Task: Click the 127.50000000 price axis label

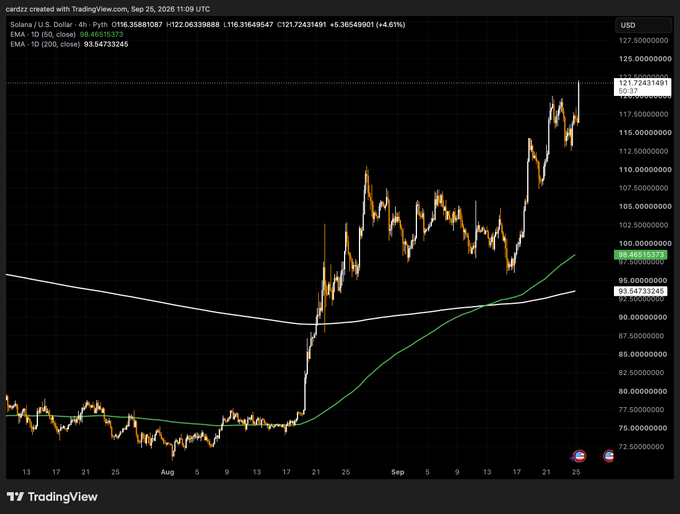Action: 643,40
